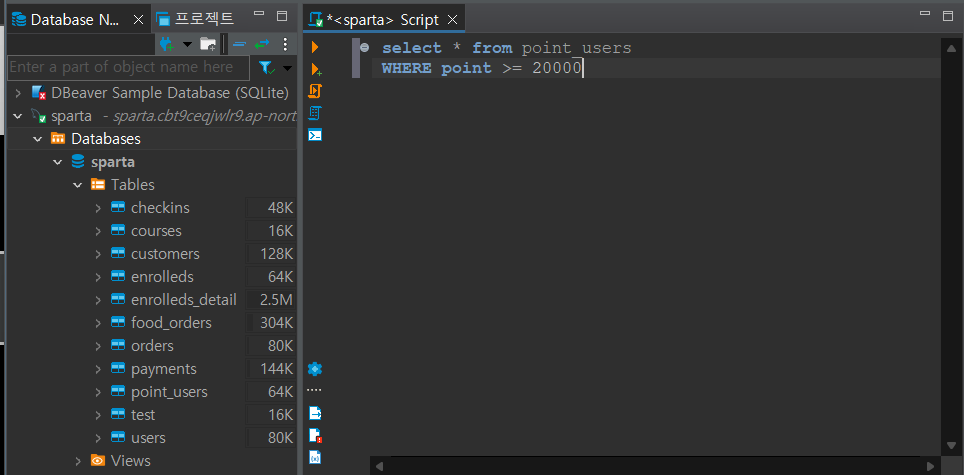Select the enrolleds table
Image resolution: width=964 pixels, height=475 pixels.
(x=162, y=277)
